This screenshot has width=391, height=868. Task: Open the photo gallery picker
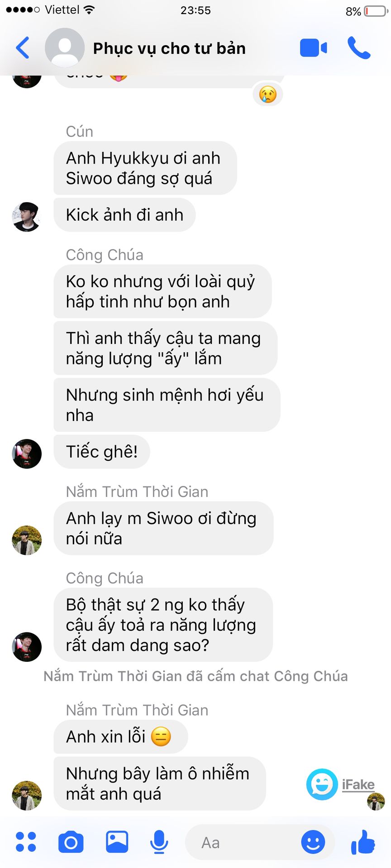click(x=117, y=842)
